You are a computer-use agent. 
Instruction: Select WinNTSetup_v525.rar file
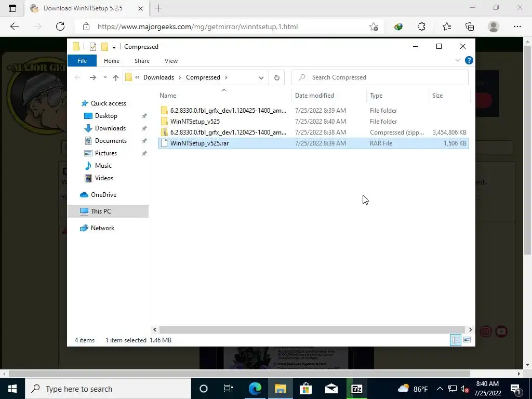pyautogui.click(x=313, y=143)
